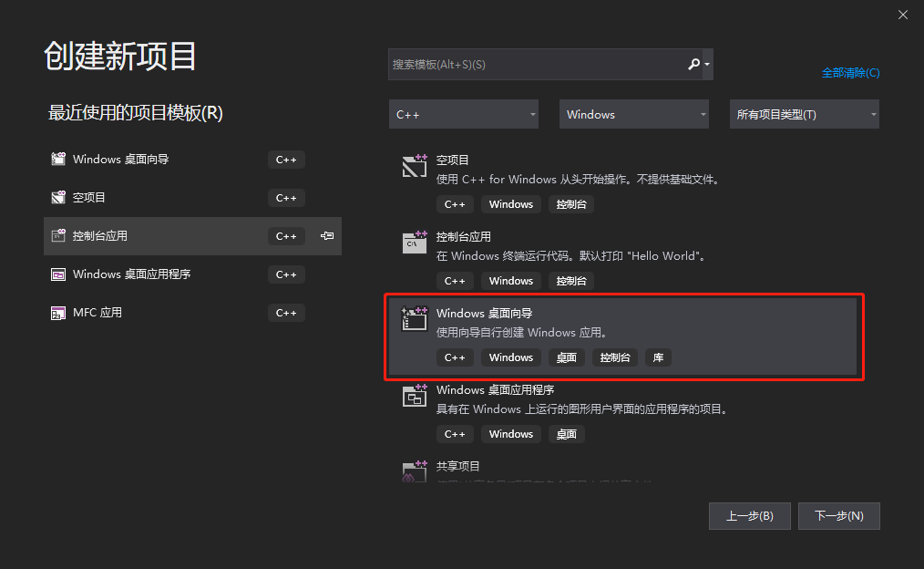Click the Windows 桌面应用程序 template icon in results
The width and height of the screenshot is (924, 569).
tap(415, 396)
